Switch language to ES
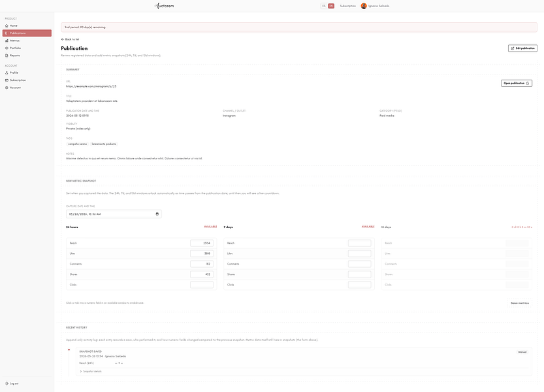The image size is (544, 392). click(324, 6)
